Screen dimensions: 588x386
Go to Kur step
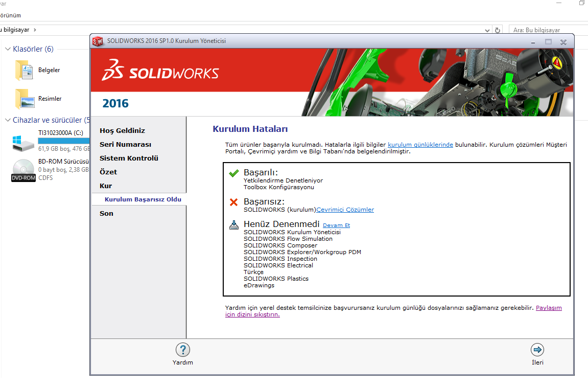106,186
